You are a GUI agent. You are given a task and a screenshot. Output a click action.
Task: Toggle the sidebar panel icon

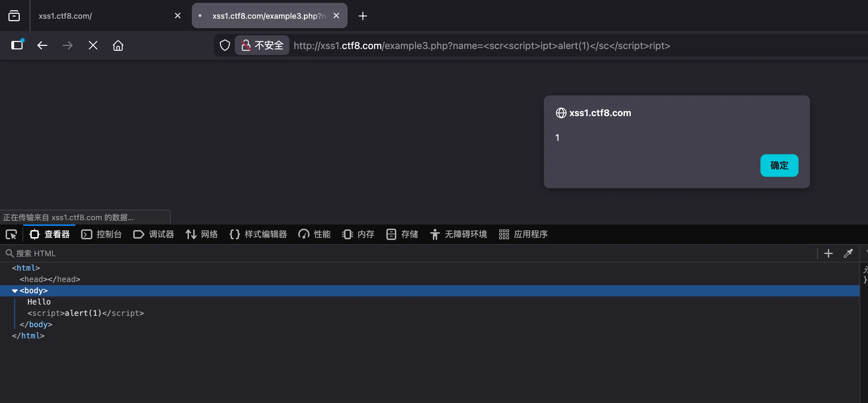[17, 45]
